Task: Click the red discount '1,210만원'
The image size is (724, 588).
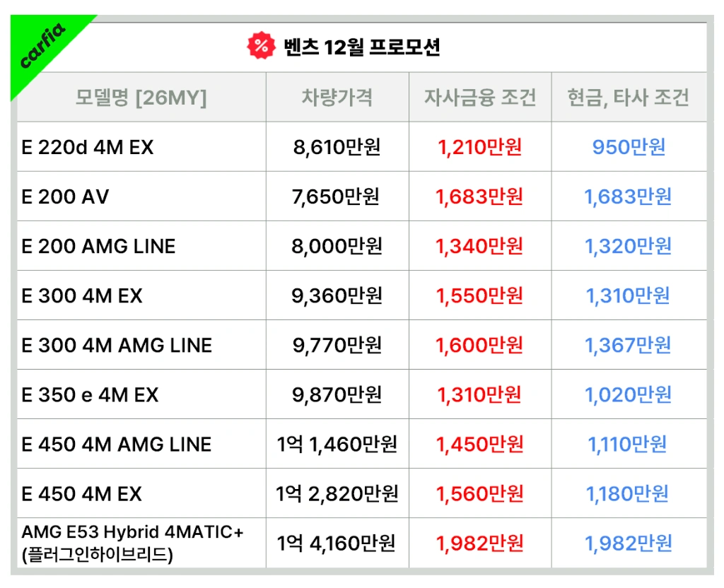Action: click(480, 147)
